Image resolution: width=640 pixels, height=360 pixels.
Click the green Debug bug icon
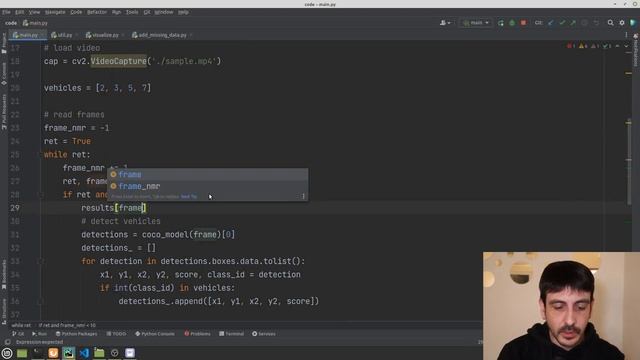point(512,23)
